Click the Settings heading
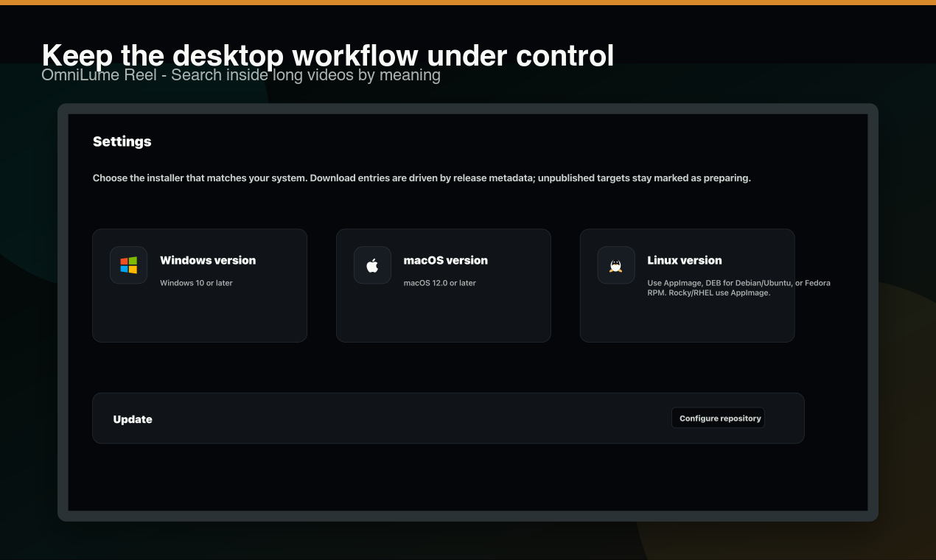Screen dimensions: 936x560 pyautogui.click(x=122, y=141)
